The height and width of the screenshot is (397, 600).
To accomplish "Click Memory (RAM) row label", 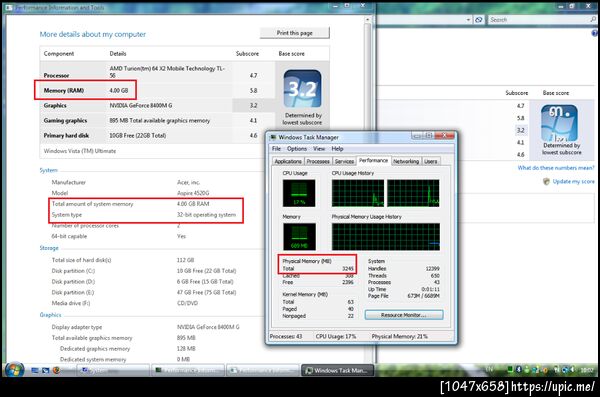I will pyautogui.click(x=64, y=90).
